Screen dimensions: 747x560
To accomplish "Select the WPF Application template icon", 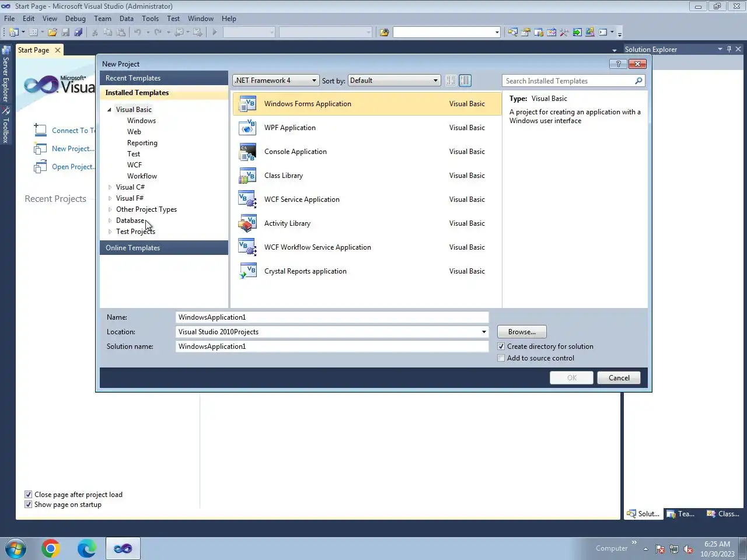I will point(247,128).
